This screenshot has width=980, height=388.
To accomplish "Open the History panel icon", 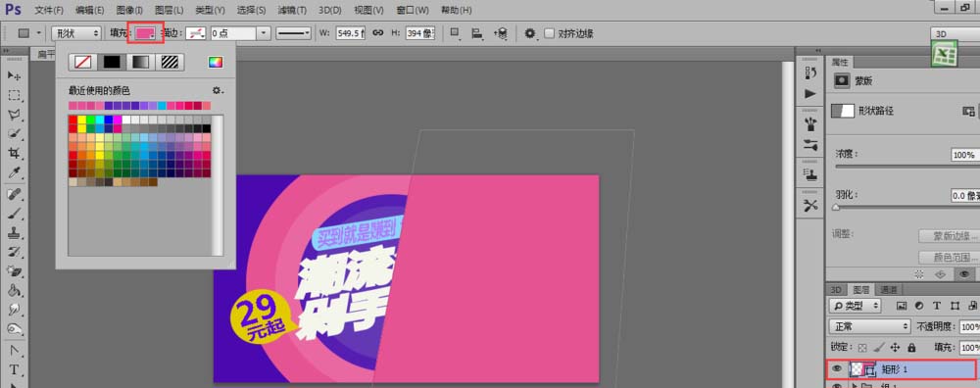I will 810,73.
